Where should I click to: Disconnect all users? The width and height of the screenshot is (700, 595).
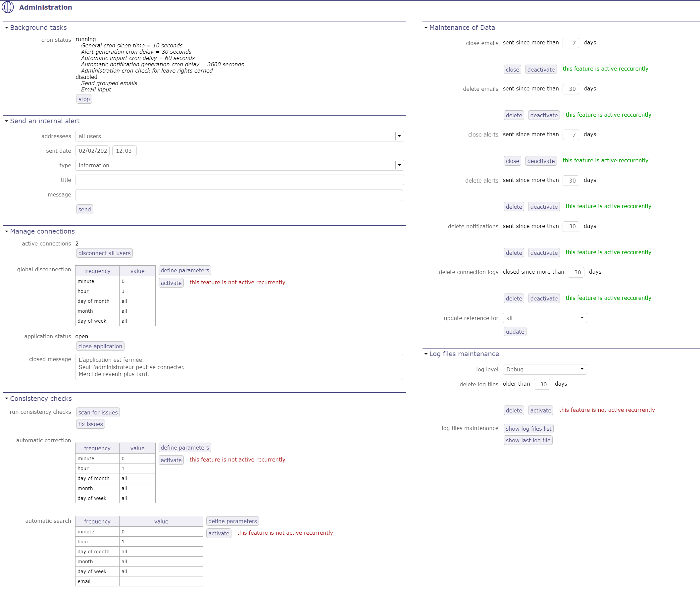[104, 253]
